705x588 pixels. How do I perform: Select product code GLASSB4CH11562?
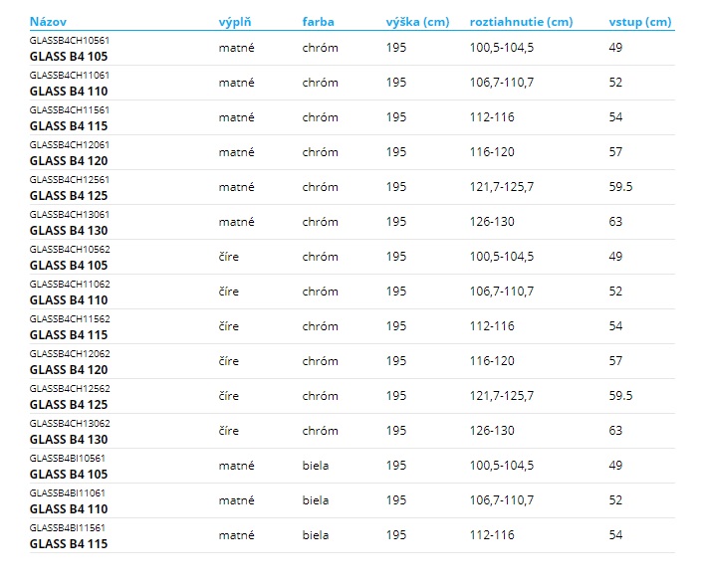[70, 319]
